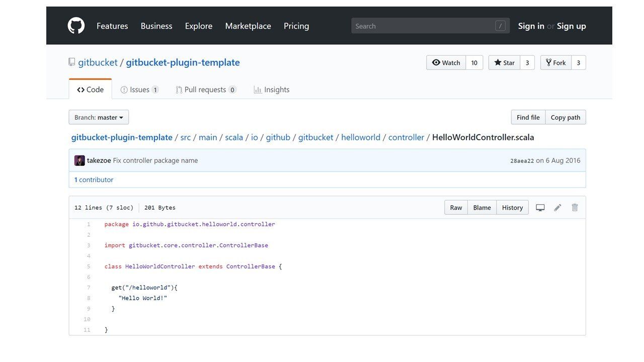Viewport: 644px width, 362px height.
Task: Select line number 5
Action: [x=89, y=266]
